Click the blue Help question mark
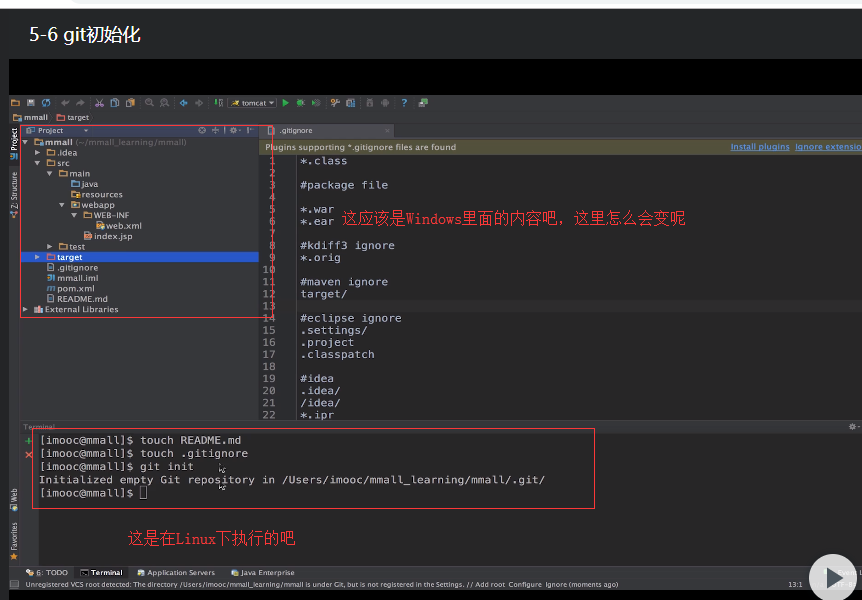This screenshot has height=600, width=862. 404,103
